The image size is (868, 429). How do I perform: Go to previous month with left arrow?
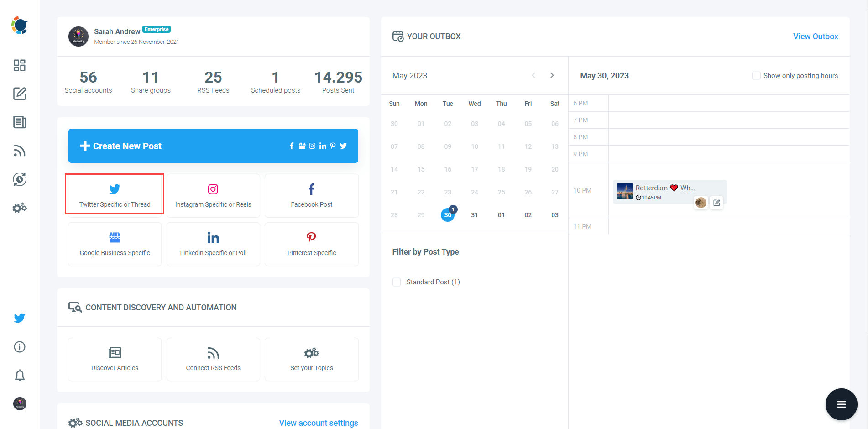click(x=533, y=75)
